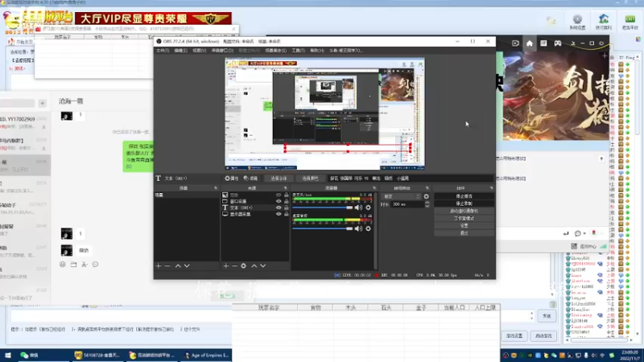Toggle visibility eye of first source row
Viewport: 644px width, 362px height.
pyautogui.click(x=279, y=195)
